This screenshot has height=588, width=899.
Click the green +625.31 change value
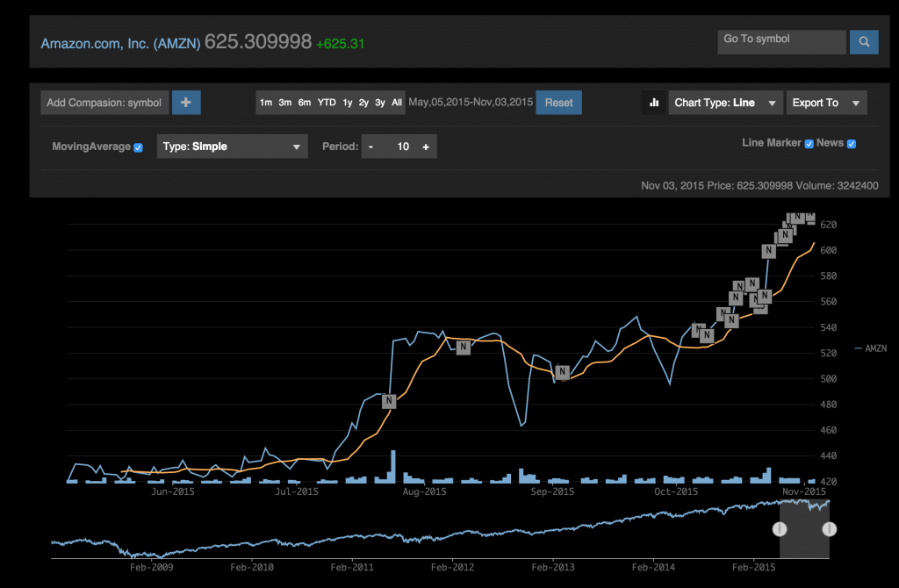(x=340, y=44)
